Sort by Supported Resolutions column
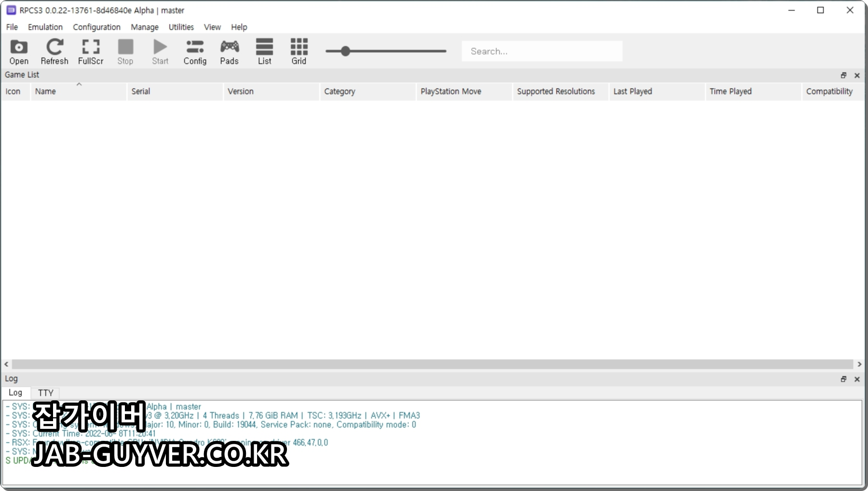 click(560, 92)
